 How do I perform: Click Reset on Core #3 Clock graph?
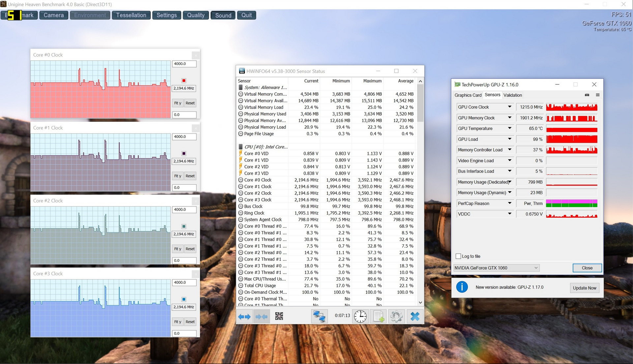(x=190, y=322)
